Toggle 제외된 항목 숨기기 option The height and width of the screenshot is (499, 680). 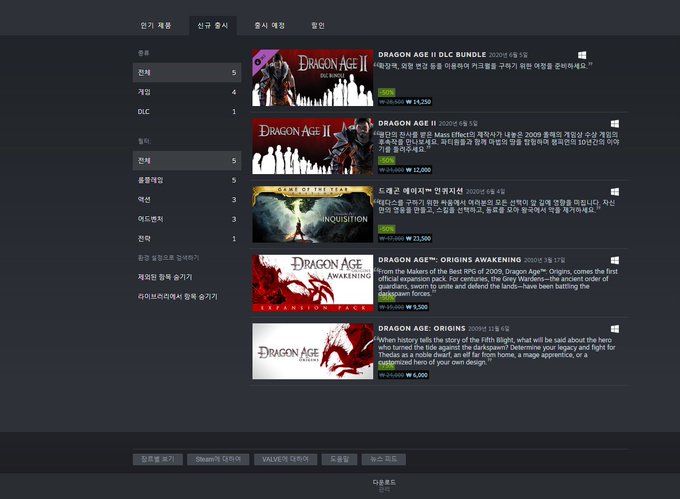tap(165, 277)
